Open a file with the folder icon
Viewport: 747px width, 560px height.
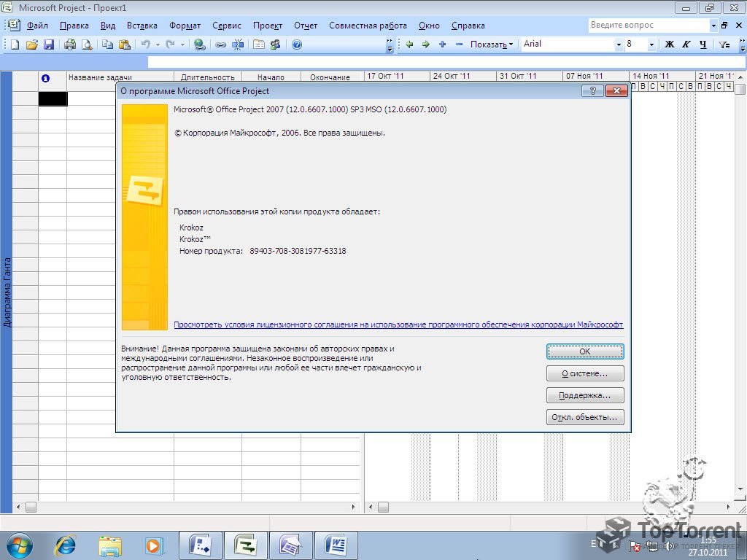32,44
